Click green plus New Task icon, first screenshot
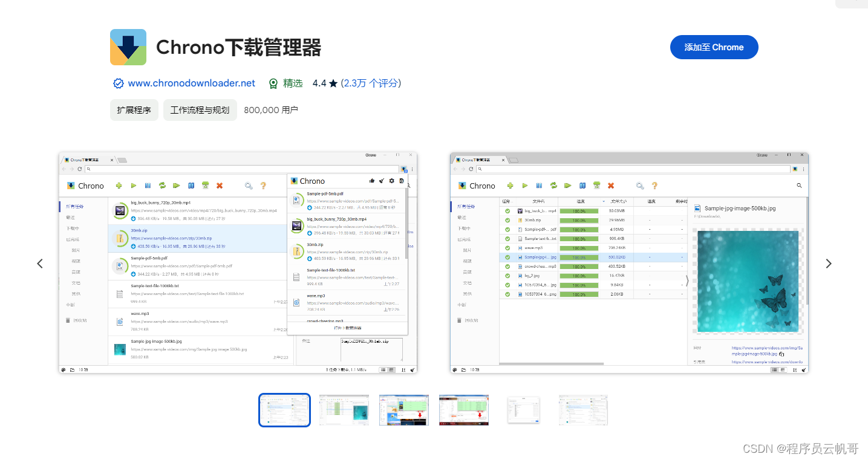 pos(119,186)
